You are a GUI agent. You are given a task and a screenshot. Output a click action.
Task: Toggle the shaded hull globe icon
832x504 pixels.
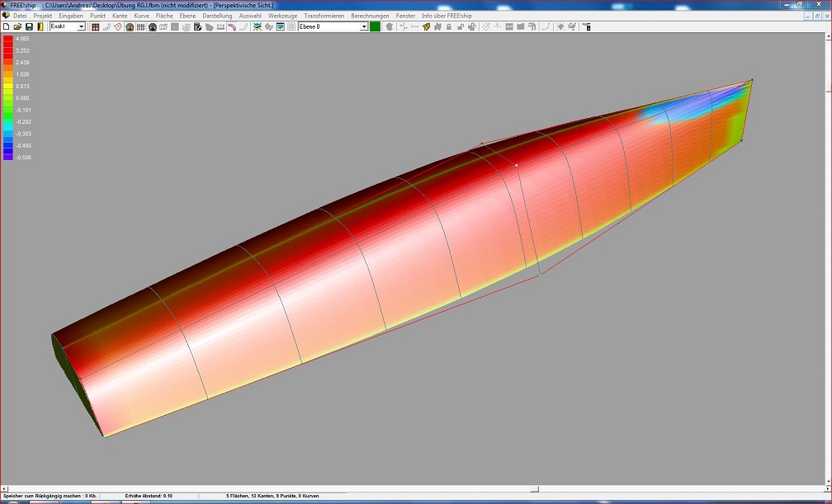[130, 27]
